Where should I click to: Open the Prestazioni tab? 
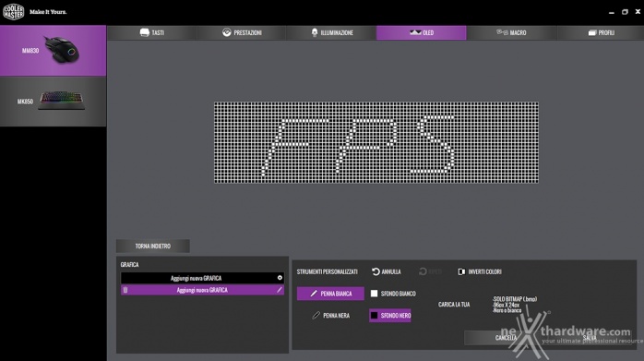coord(242,32)
